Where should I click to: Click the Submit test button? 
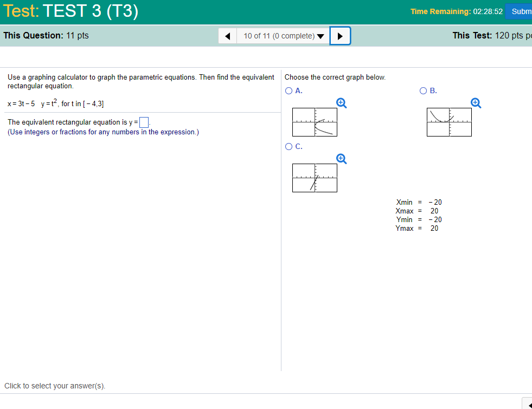coord(519,11)
